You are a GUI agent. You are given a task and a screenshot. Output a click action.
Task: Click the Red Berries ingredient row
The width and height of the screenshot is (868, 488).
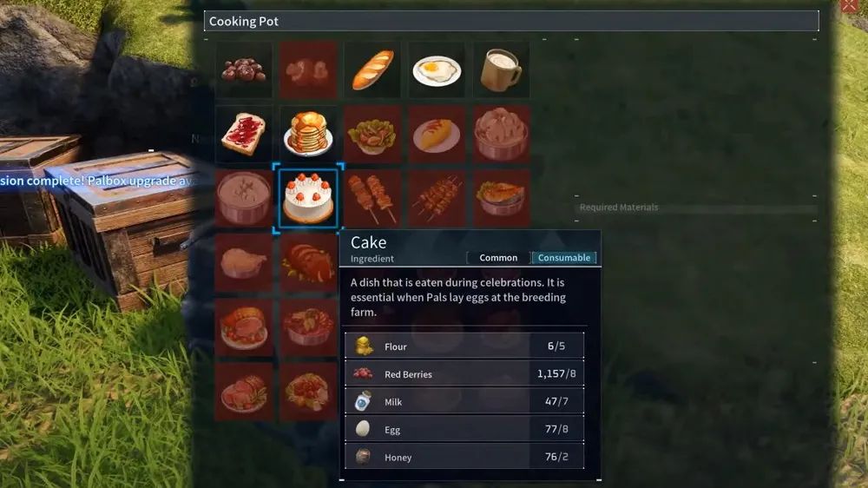(464, 374)
